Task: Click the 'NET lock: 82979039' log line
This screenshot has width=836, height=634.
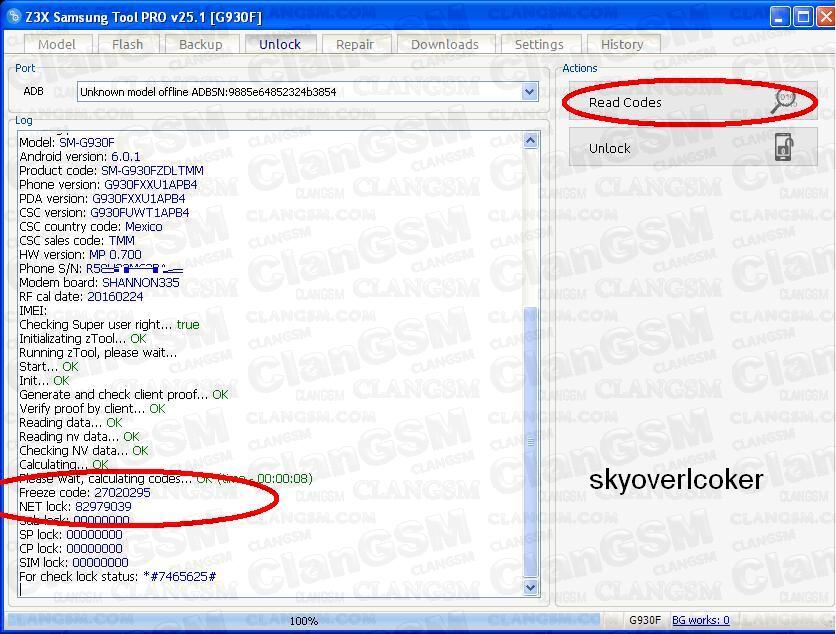Action: point(75,507)
